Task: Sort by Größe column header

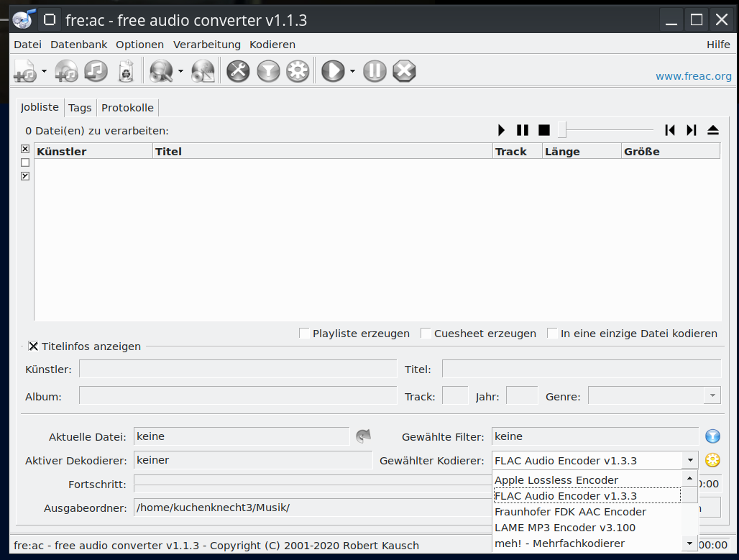Action: [671, 151]
